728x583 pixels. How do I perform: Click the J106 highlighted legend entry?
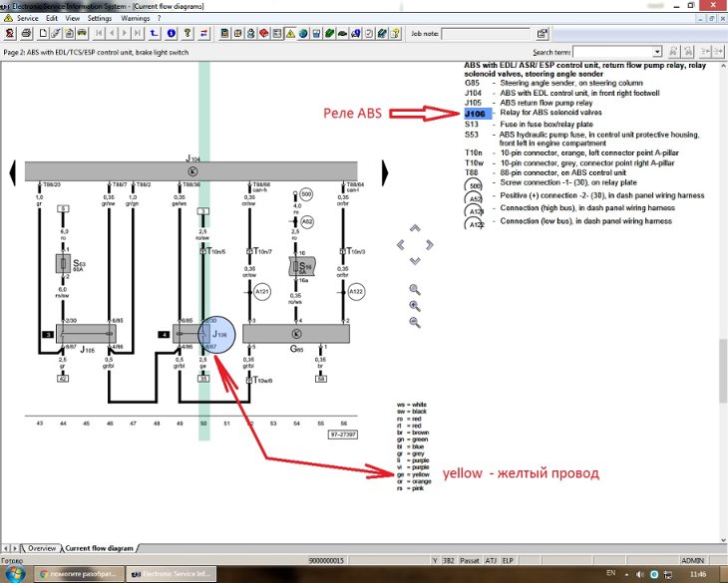point(478,114)
